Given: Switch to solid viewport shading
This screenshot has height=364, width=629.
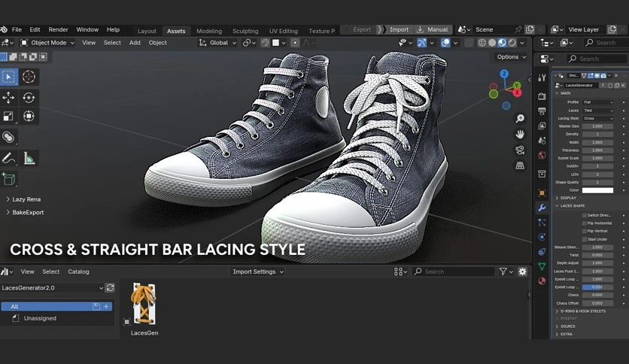Looking at the screenshot, I should pyautogui.click(x=492, y=43).
